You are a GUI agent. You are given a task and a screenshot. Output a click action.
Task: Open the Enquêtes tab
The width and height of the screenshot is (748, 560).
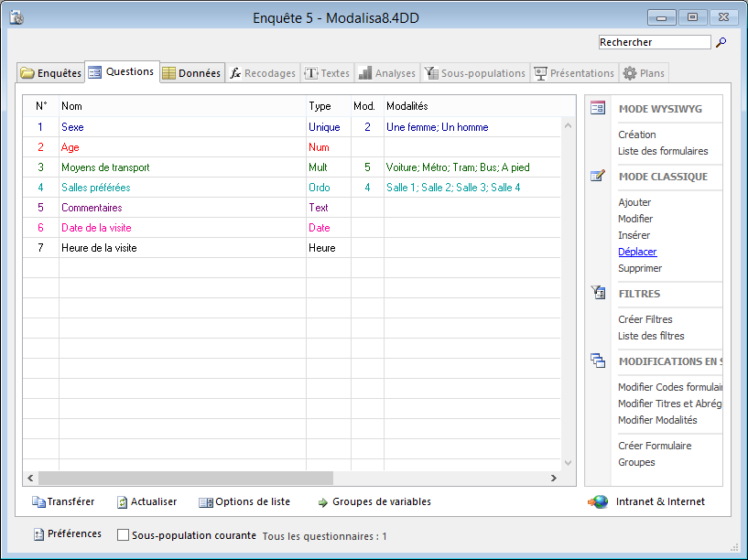tap(50, 73)
